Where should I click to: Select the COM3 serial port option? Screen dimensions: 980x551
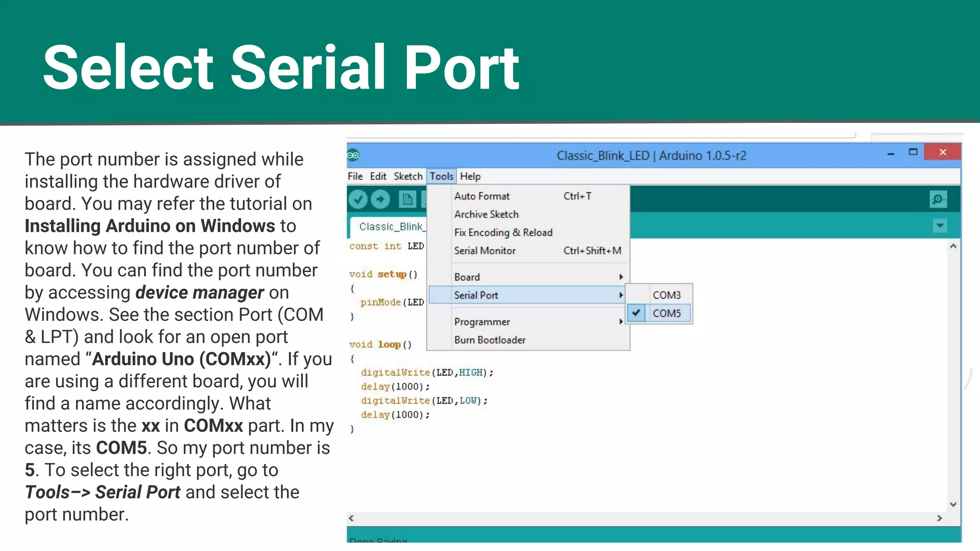[666, 295]
